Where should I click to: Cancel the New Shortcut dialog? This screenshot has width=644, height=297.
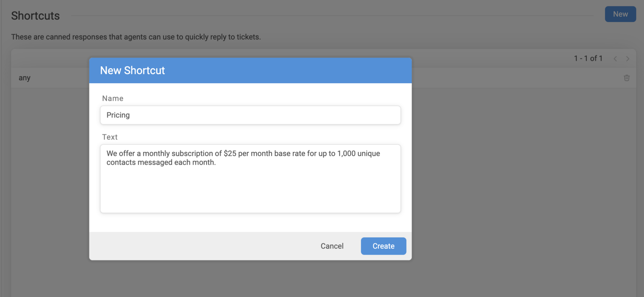point(332,246)
